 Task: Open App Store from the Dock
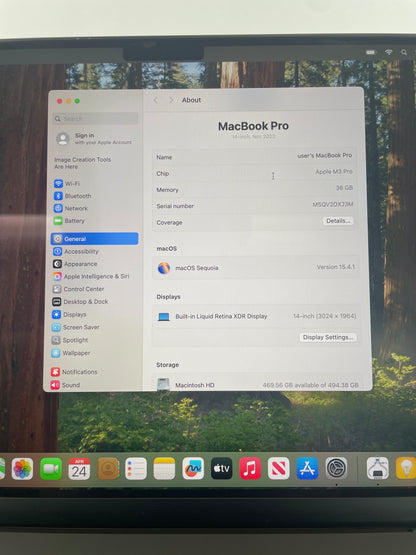307,468
